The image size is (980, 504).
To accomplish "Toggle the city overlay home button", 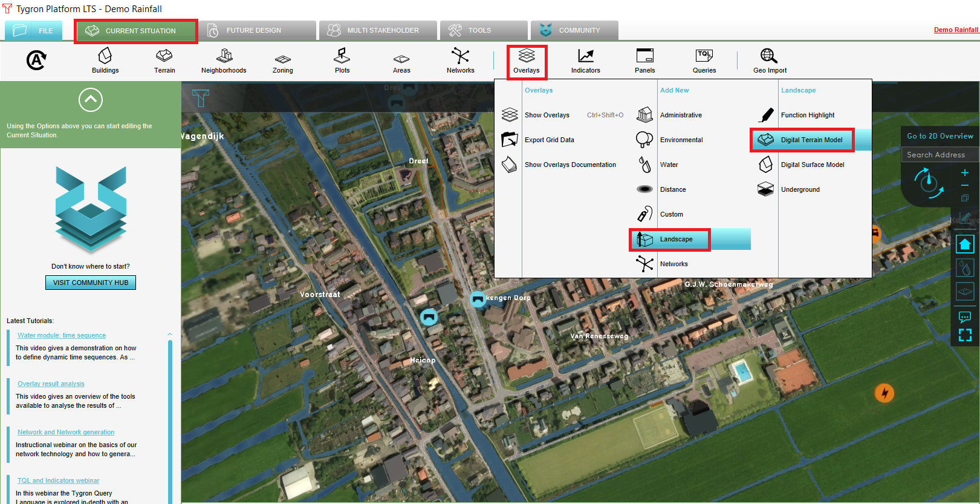I will [x=965, y=244].
